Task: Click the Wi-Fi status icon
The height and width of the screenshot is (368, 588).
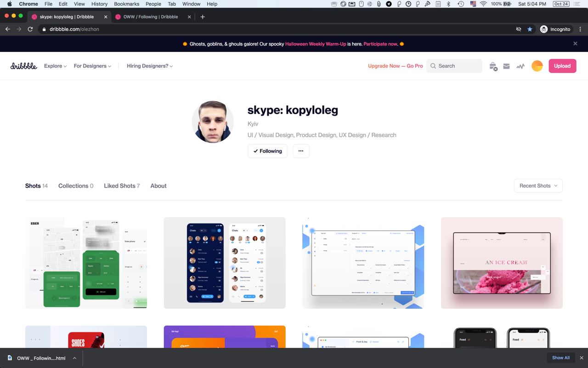Action: point(483,4)
